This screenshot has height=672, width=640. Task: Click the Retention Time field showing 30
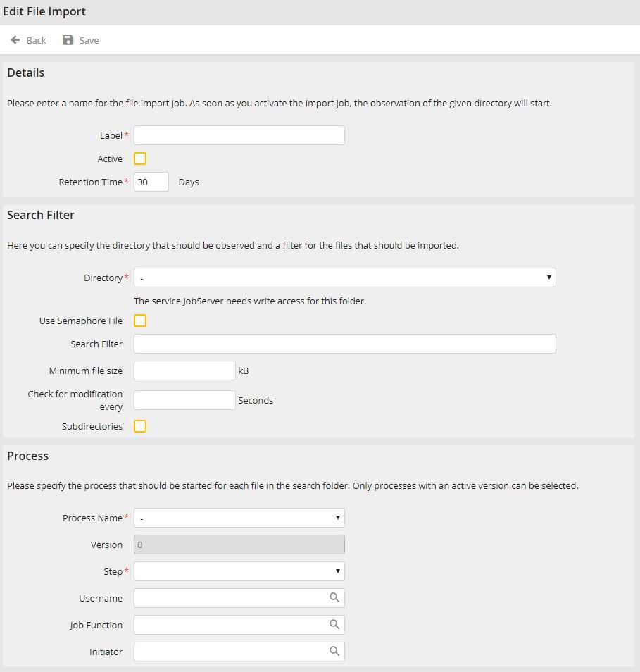tap(151, 182)
